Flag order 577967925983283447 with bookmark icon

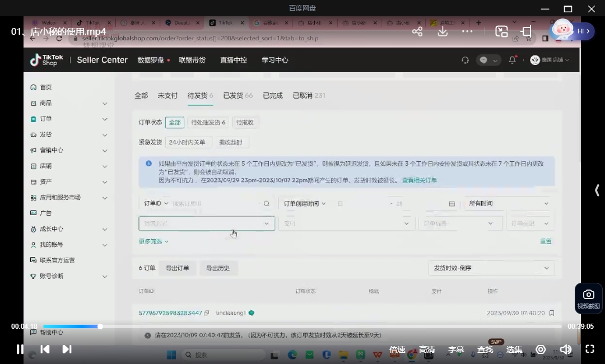552,313
